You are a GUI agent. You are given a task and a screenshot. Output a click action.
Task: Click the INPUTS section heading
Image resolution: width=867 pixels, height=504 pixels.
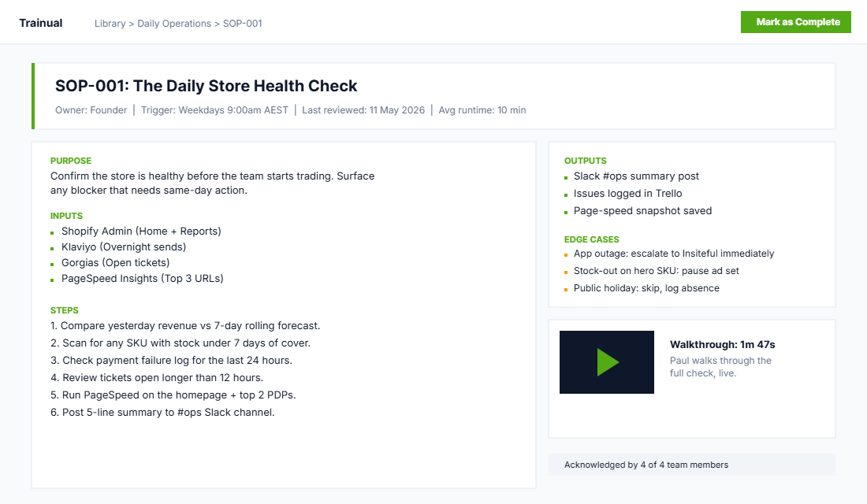tap(66, 216)
